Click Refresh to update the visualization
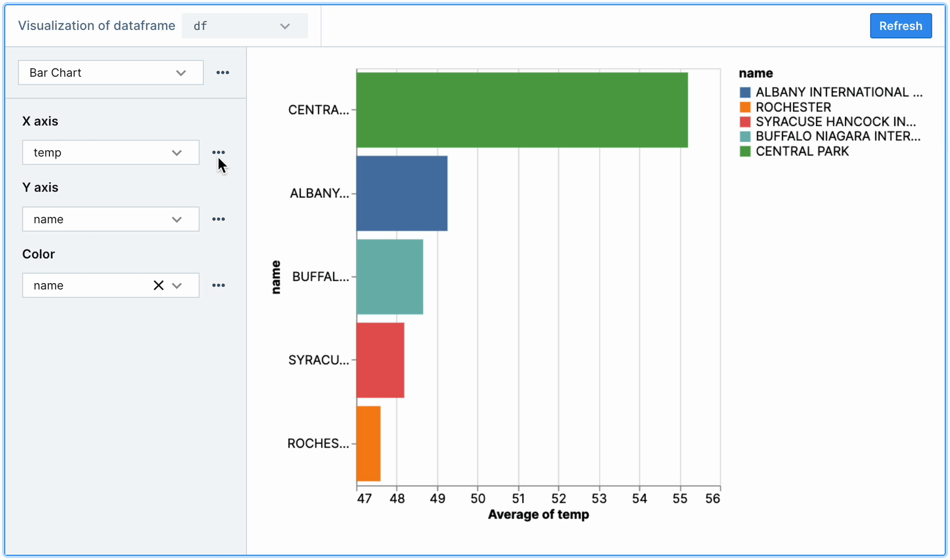Viewport: 950px width, 560px height. (901, 25)
